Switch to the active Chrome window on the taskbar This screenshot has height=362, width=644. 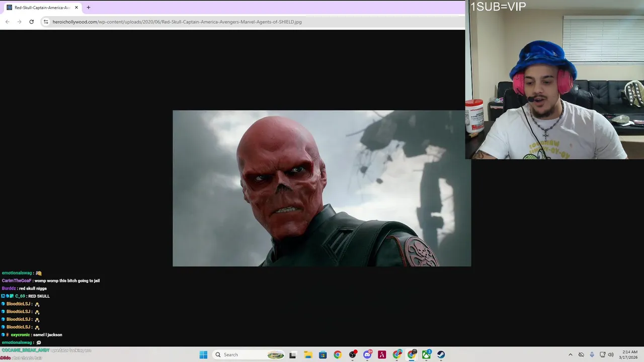click(x=412, y=354)
